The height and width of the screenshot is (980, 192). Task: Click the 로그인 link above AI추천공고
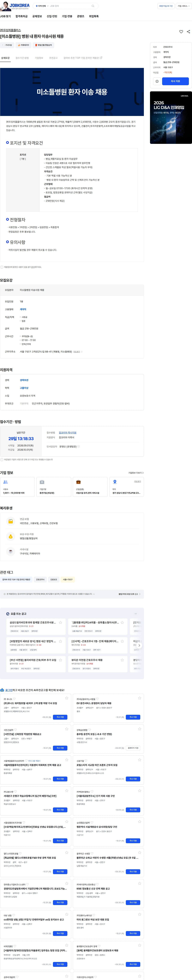coord(9,690)
